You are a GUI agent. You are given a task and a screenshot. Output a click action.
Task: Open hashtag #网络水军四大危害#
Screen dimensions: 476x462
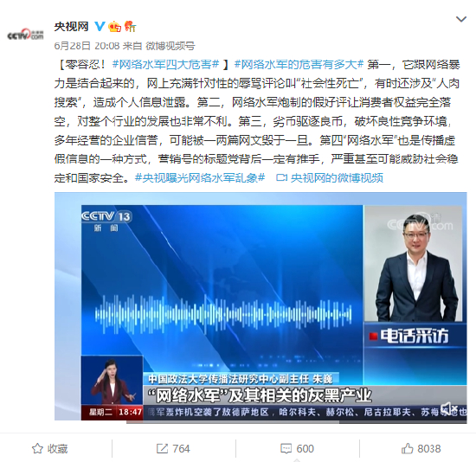[x=166, y=64]
